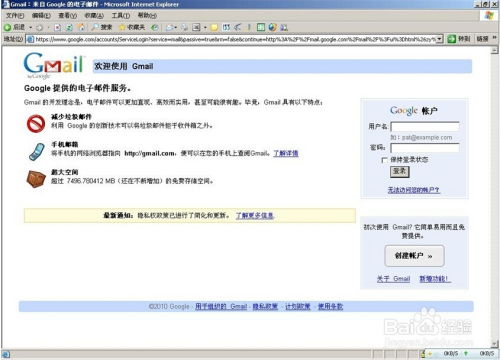The width and height of the screenshot is (500, 360).
Task: Click the Home page icon
Action: click(x=82, y=27)
